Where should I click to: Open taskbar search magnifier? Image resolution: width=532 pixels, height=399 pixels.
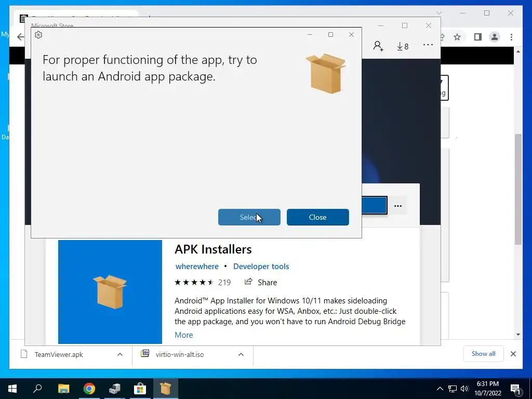tap(37, 389)
